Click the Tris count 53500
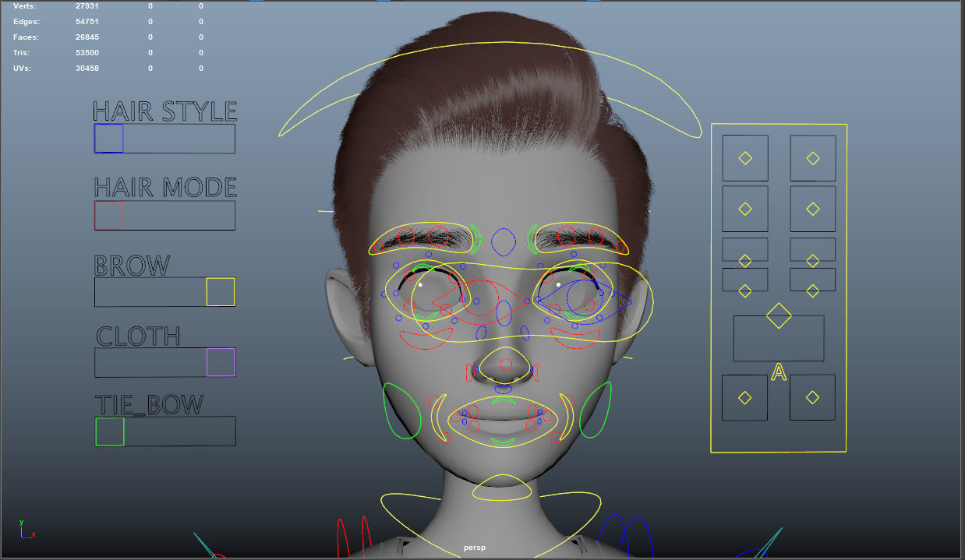The width and height of the screenshot is (965, 560). click(87, 53)
